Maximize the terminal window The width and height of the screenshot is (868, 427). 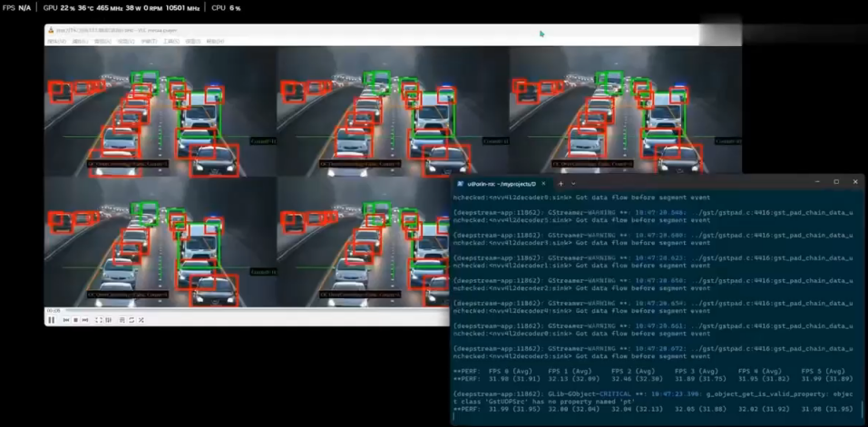click(836, 182)
